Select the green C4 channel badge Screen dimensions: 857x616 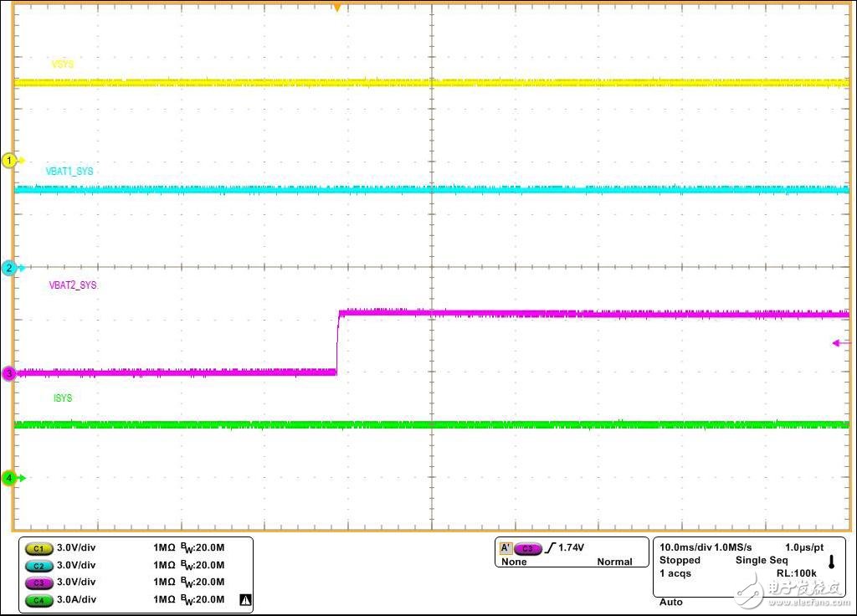[38, 599]
